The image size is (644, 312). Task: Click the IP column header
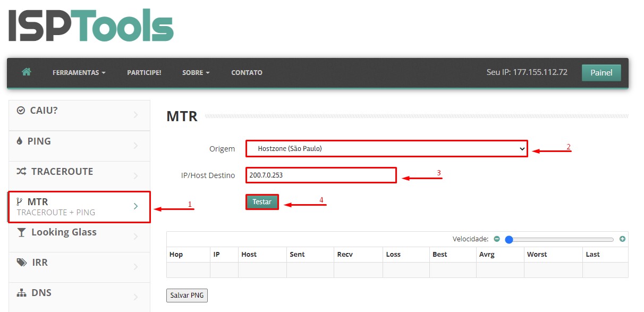224,255
